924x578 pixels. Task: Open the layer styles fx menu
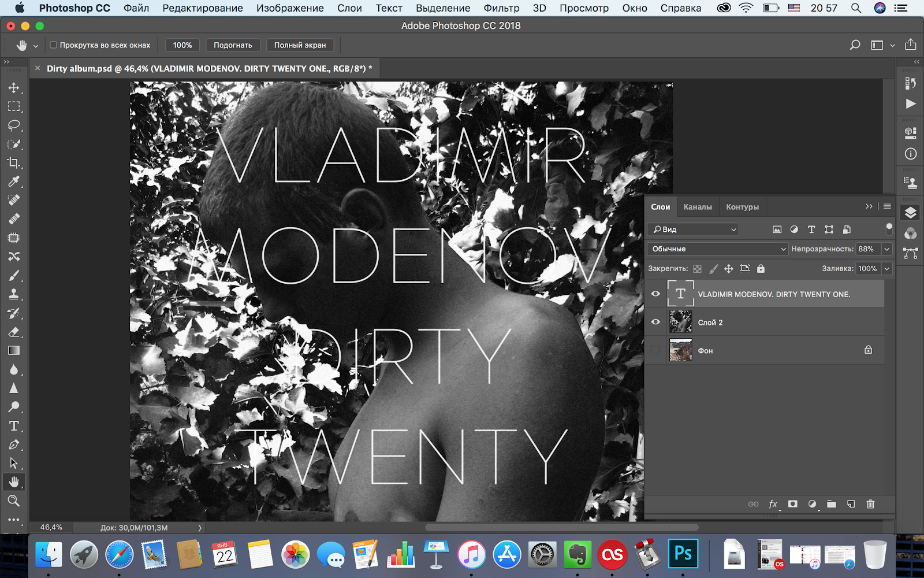773,504
